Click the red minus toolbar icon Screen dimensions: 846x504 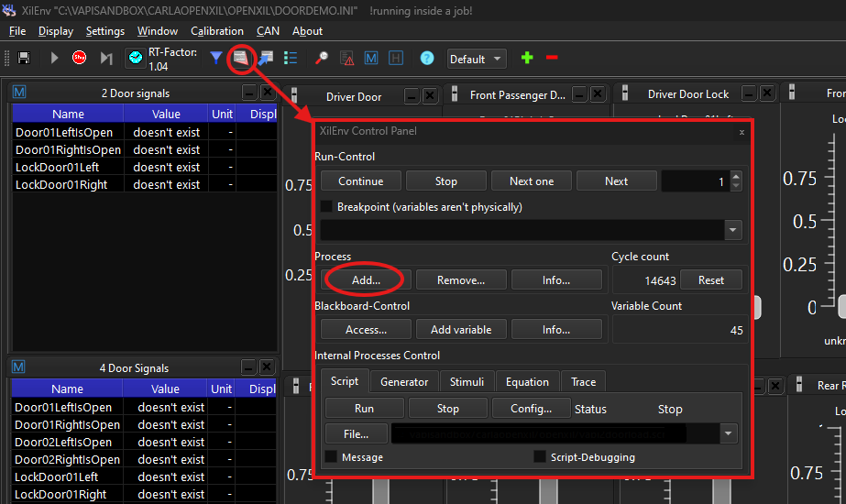click(x=552, y=58)
